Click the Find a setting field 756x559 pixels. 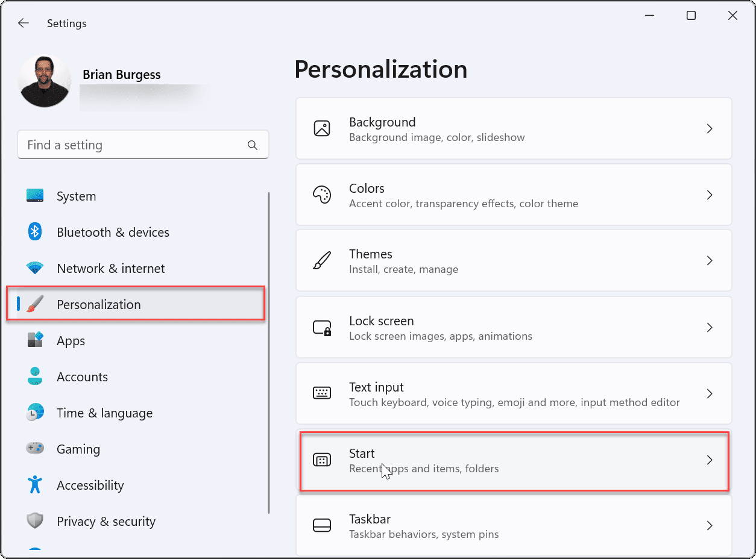click(x=133, y=145)
